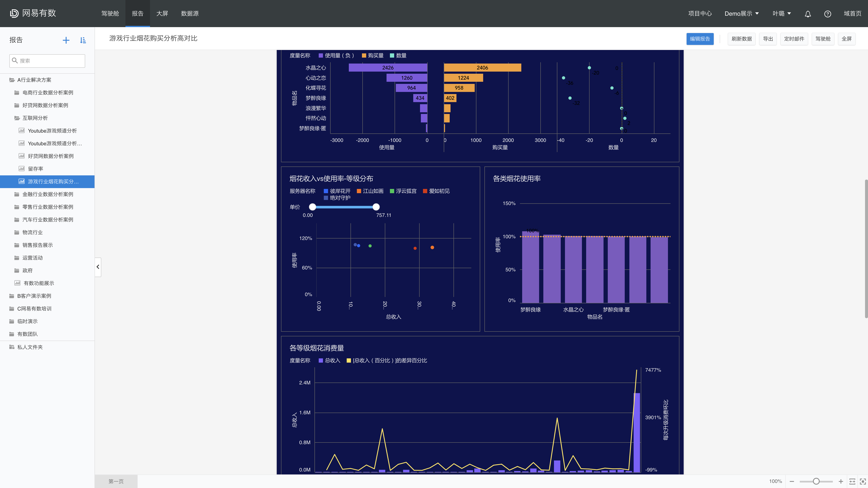This screenshot has height=488, width=868.
Task: Click the zoom out minus icon
Action: 792,481
